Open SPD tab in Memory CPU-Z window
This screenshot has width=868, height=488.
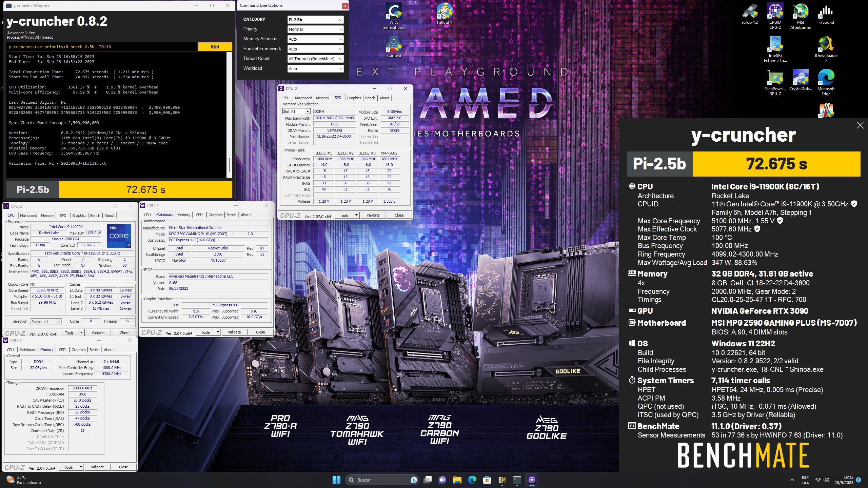pyautogui.click(x=62, y=350)
